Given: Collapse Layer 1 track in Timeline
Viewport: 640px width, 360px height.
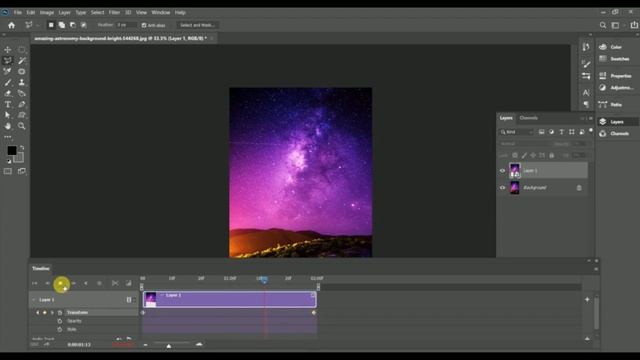Looking at the screenshot, I should [x=33, y=300].
